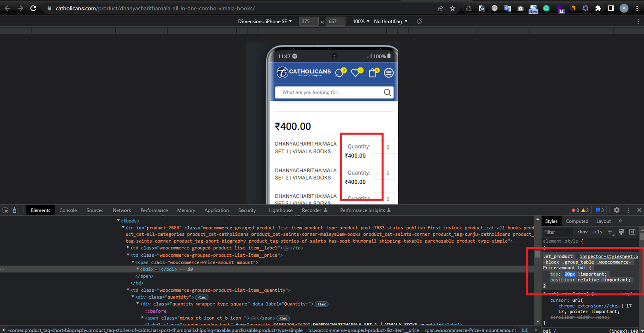Viewport: 644px width, 333px height.
Task: Collapse the td list-item__price node
Action: pyautogui.click(x=128, y=255)
